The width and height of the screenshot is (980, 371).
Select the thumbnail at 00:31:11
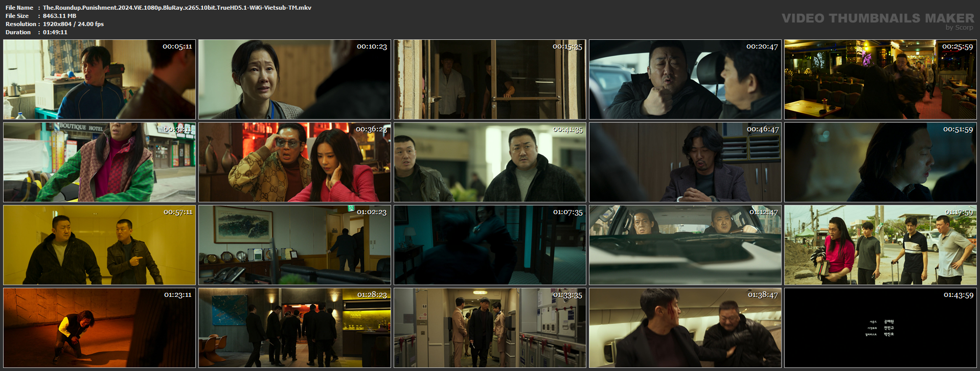99,163
